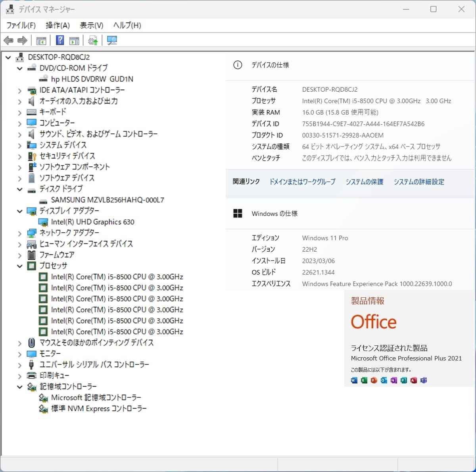
Task: Open the 表示(V) menu
Action: [92, 25]
